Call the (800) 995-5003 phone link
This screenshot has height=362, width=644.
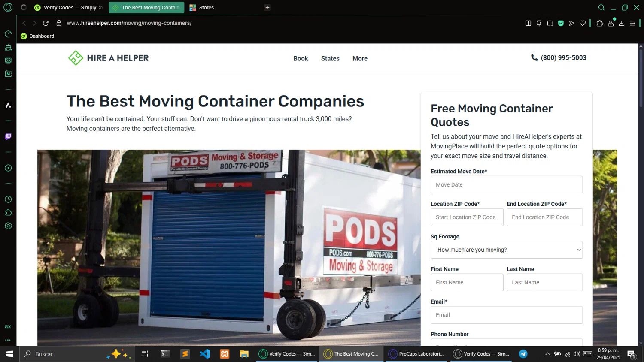(x=559, y=57)
